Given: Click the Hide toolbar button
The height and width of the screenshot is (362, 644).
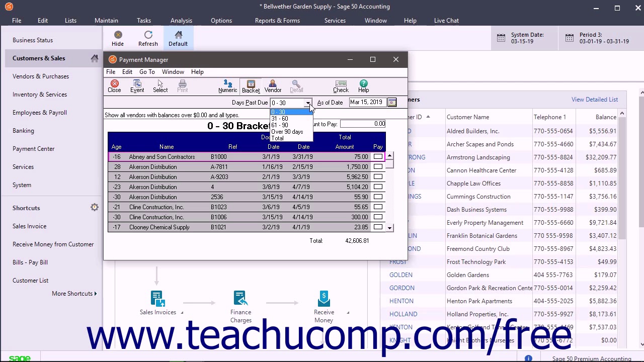Looking at the screenshot, I should click(x=118, y=39).
